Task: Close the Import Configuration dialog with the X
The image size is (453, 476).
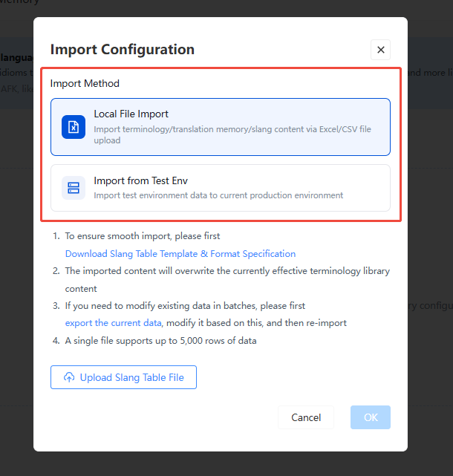Action: click(380, 50)
